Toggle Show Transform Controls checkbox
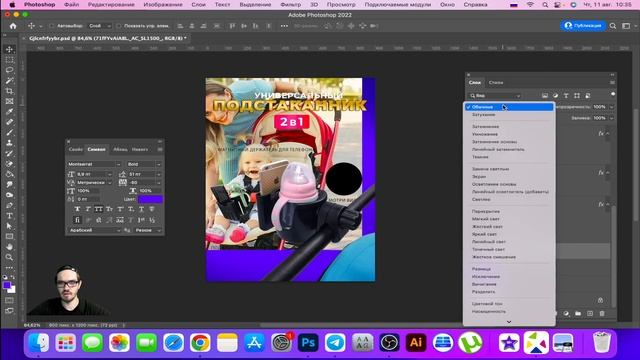Viewport: 640px width, 360px height. click(118, 26)
